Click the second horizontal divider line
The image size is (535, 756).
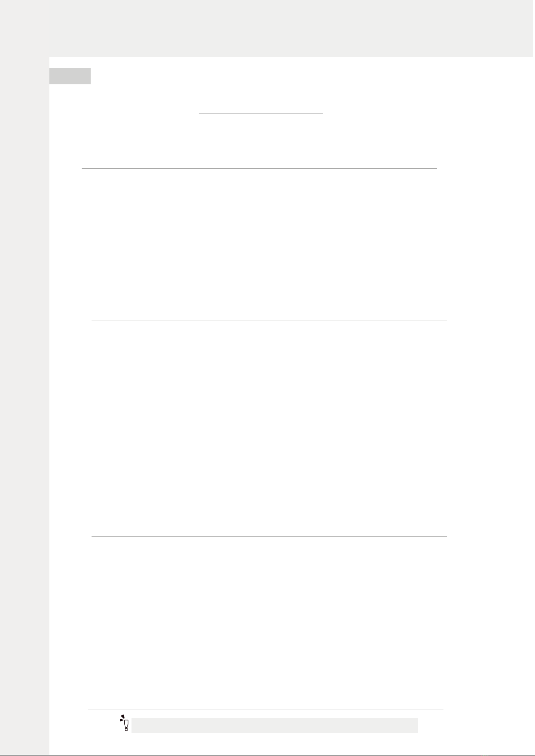pos(269,320)
